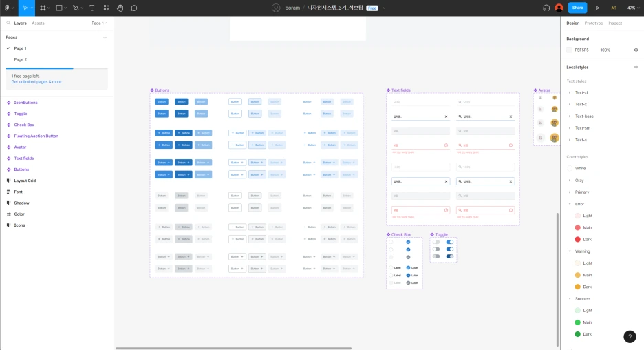Toggle background visibility eye icon
Viewport: 644px width, 350px height.
click(x=636, y=50)
